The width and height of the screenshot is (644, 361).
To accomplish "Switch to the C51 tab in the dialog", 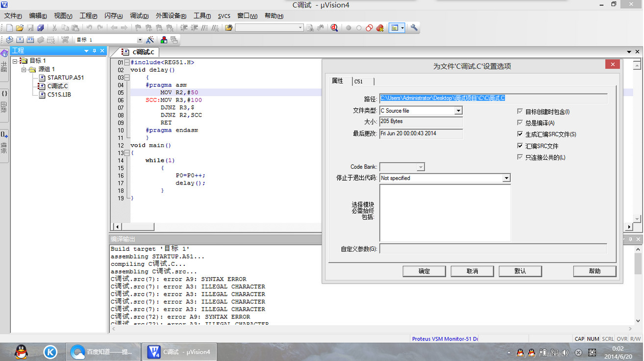I will [363, 81].
